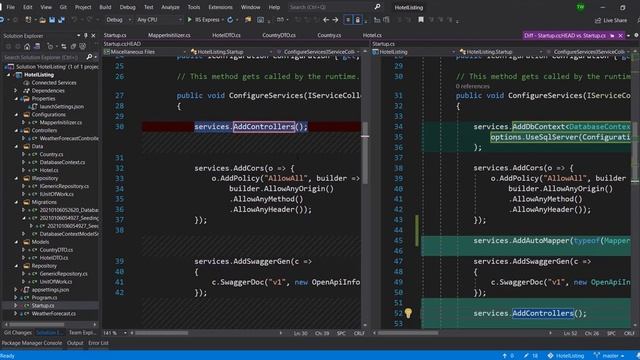Pin the Solution Explorer panel
Viewport: 640px width, 360px height.
pyautogui.click(x=86, y=36)
